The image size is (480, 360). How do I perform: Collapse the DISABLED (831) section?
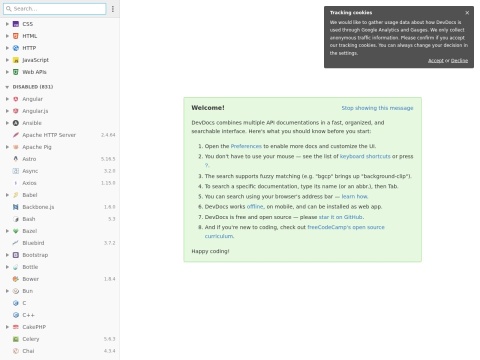coord(7,87)
